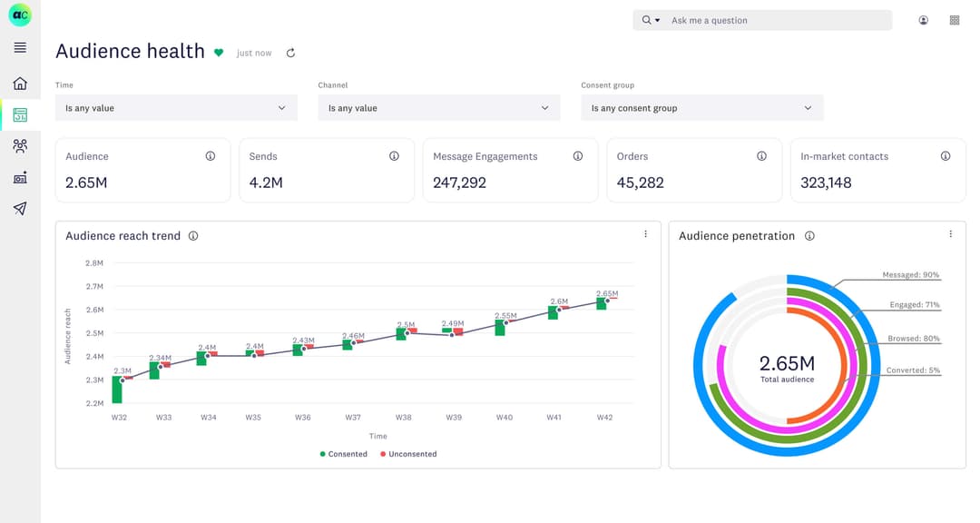Open the Time filter dropdown

[176, 107]
